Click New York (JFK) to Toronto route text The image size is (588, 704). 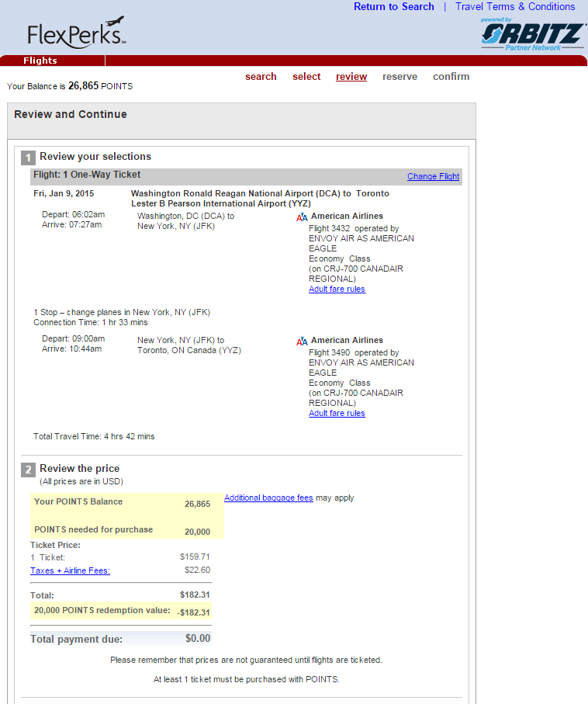[189, 345]
